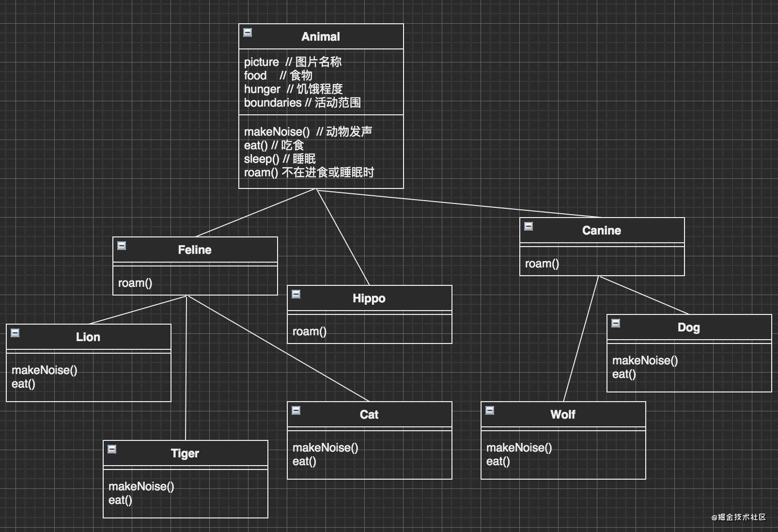
Task: Collapse the Wolf class box
Action: pyautogui.click(x=490, y=410)
